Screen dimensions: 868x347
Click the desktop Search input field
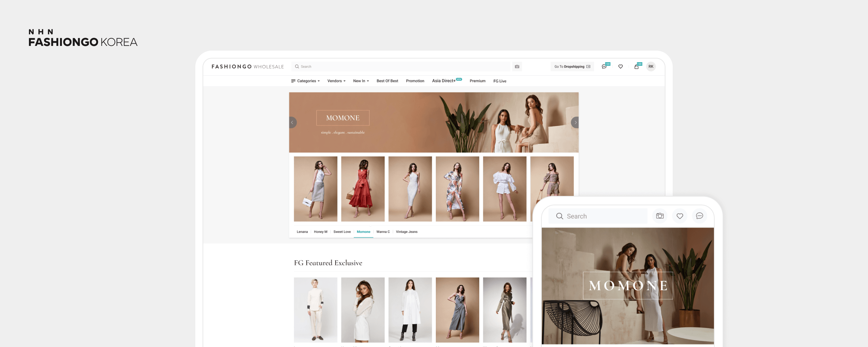pyautogui.click(x=401, y=67)
